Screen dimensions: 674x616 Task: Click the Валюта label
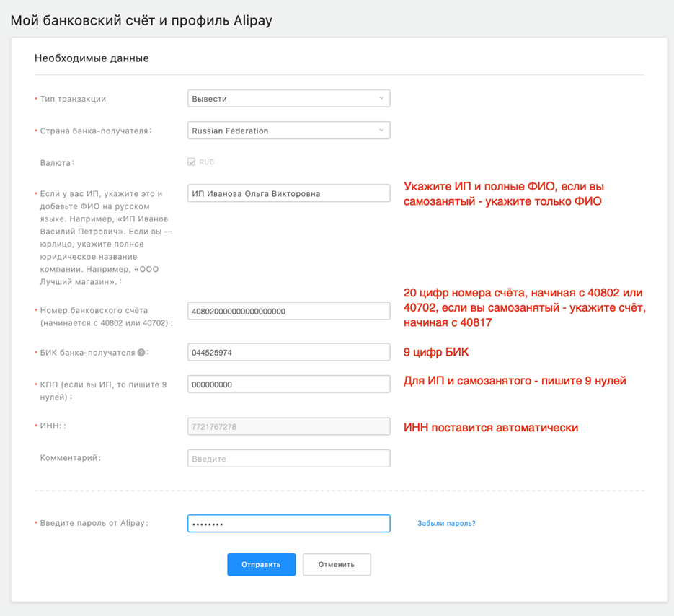(x=57, y=163)
